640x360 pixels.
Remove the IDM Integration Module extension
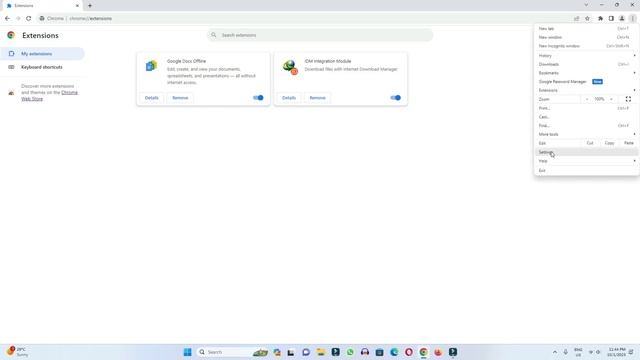(317, 98)
